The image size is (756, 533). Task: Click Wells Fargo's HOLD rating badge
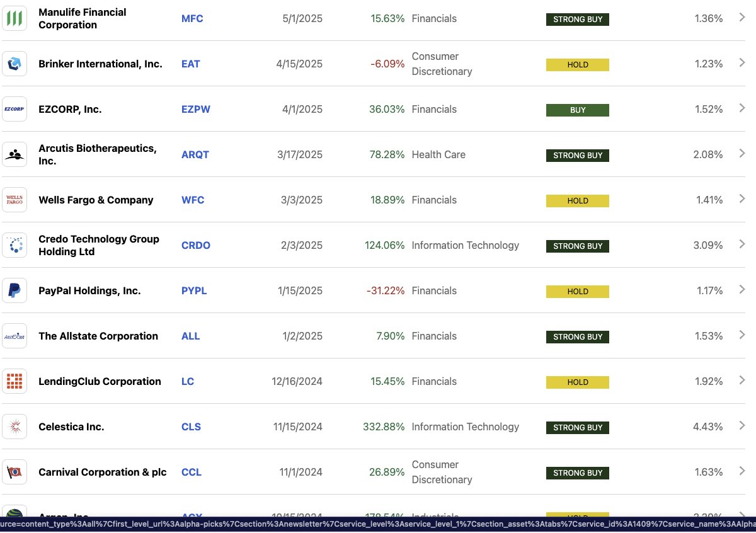pyautogui.click(x=578, y=201)
